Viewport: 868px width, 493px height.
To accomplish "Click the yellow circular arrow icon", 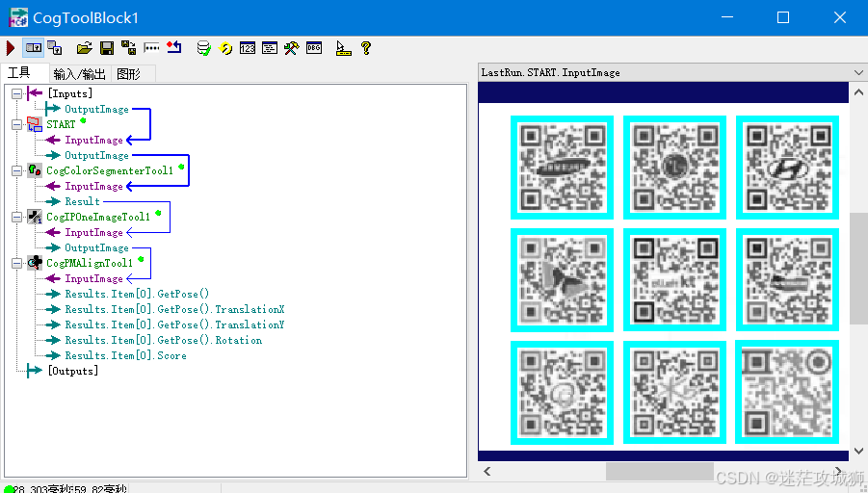I will point(225,48).
